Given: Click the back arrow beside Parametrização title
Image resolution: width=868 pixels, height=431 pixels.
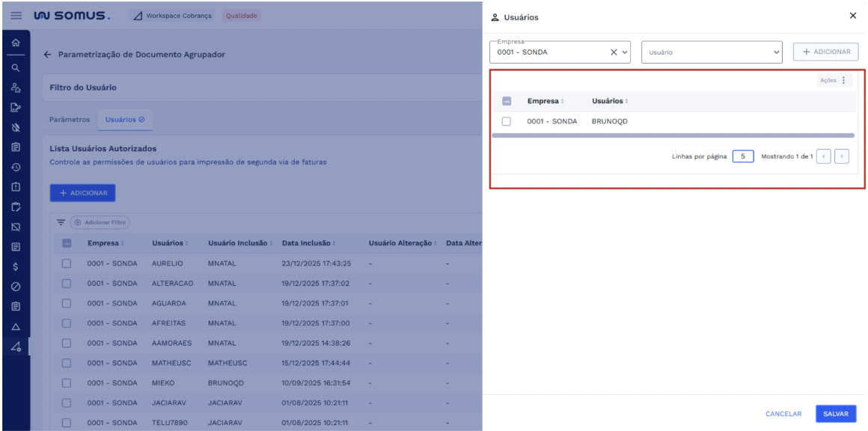Looking at the screenshot, I should point(48,55).
